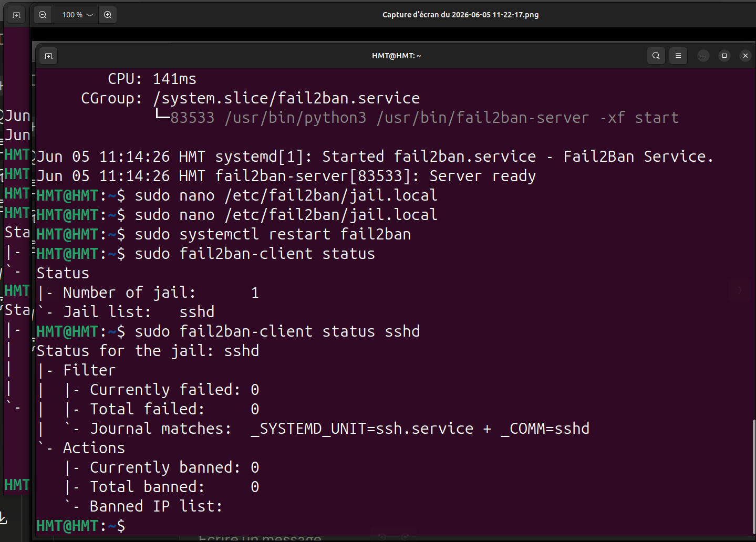
Task: Click the 'Number of jail: 1' line
Action: (149, 293)
